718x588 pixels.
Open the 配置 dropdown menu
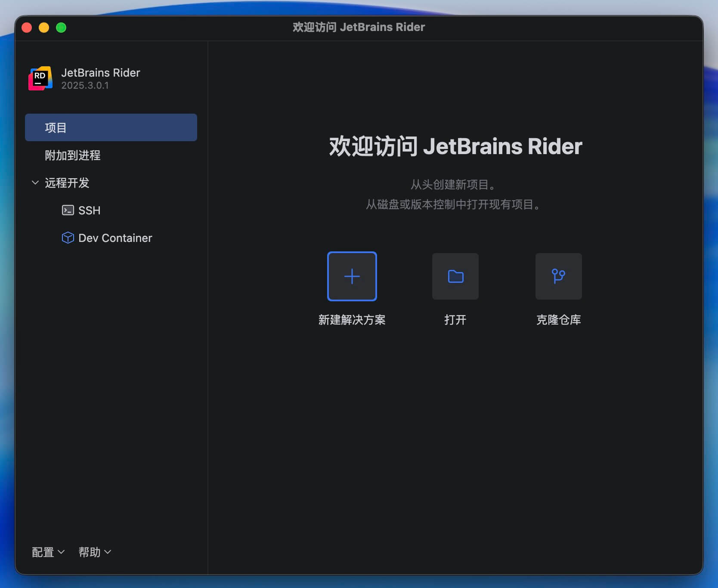coord(48,552)
